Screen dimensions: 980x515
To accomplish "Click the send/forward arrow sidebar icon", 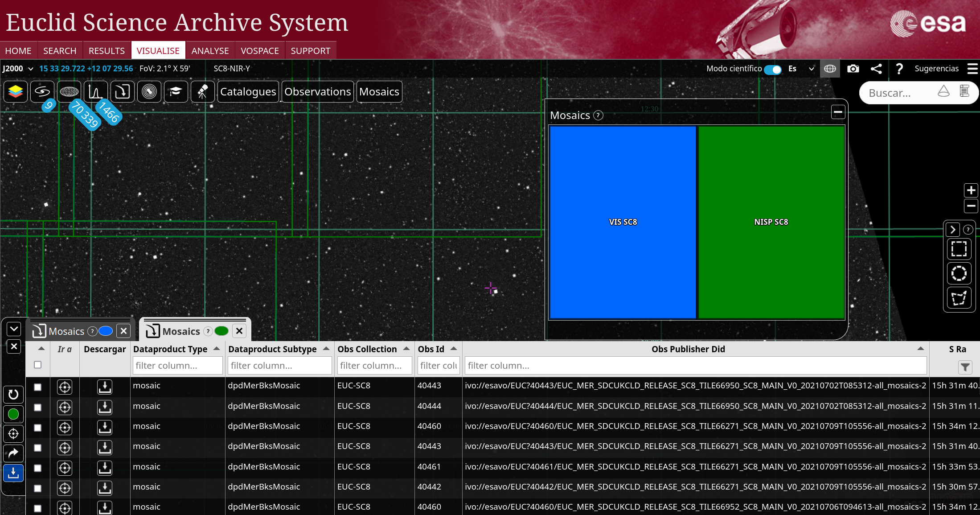I will 13,453.
